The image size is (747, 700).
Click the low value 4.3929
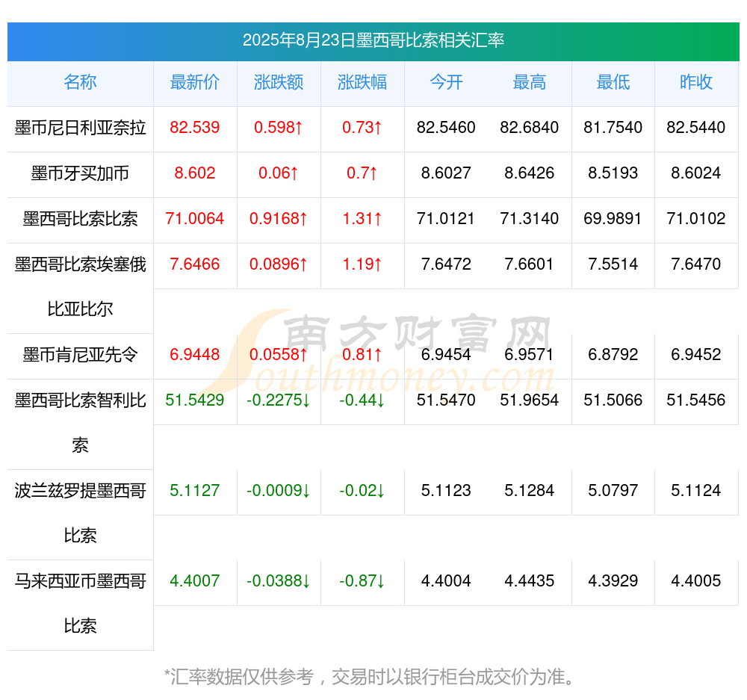coord(613,581)
